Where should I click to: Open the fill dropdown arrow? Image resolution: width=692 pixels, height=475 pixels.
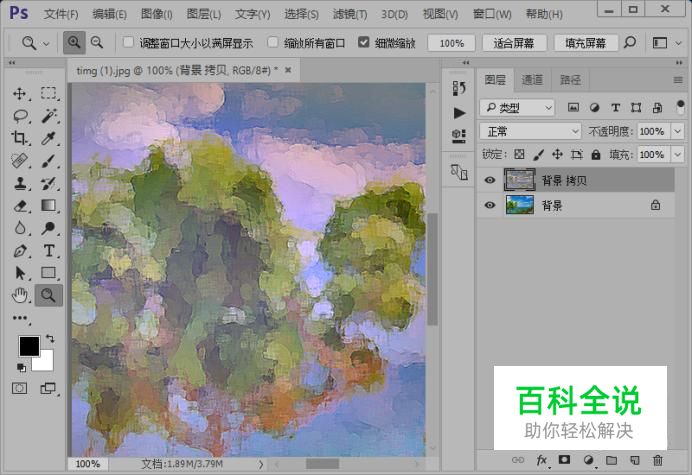(678, 155)
